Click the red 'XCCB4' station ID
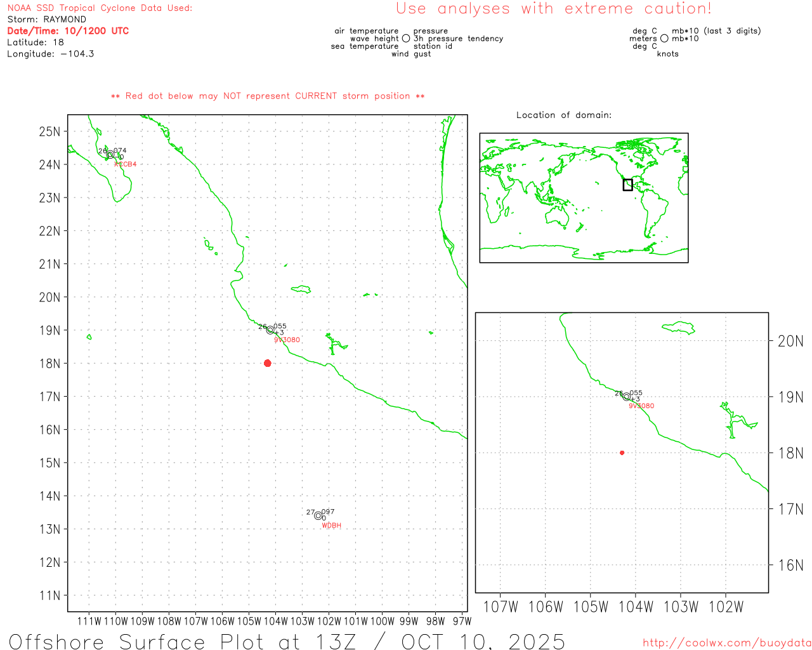Screen dimensions: 812x650 pyautogui.click(x=125, y=164)
